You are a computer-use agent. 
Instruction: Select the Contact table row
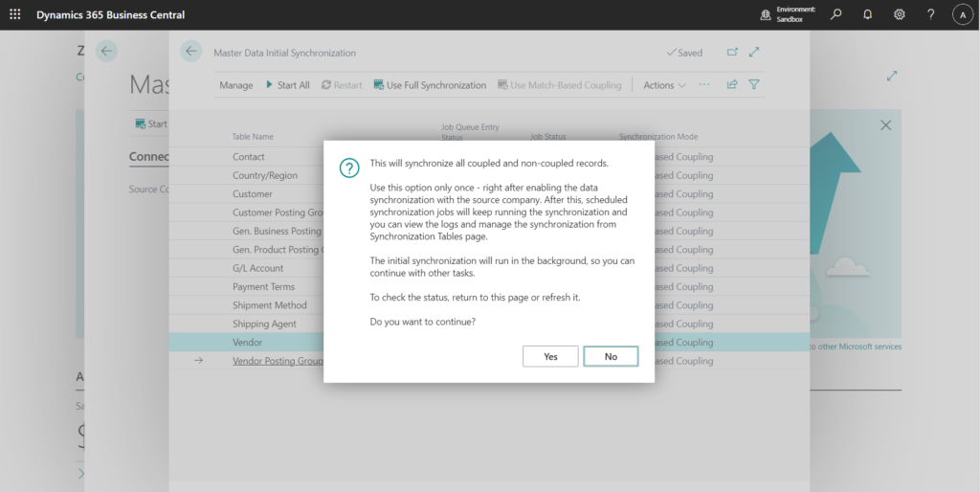coord(489,157)
